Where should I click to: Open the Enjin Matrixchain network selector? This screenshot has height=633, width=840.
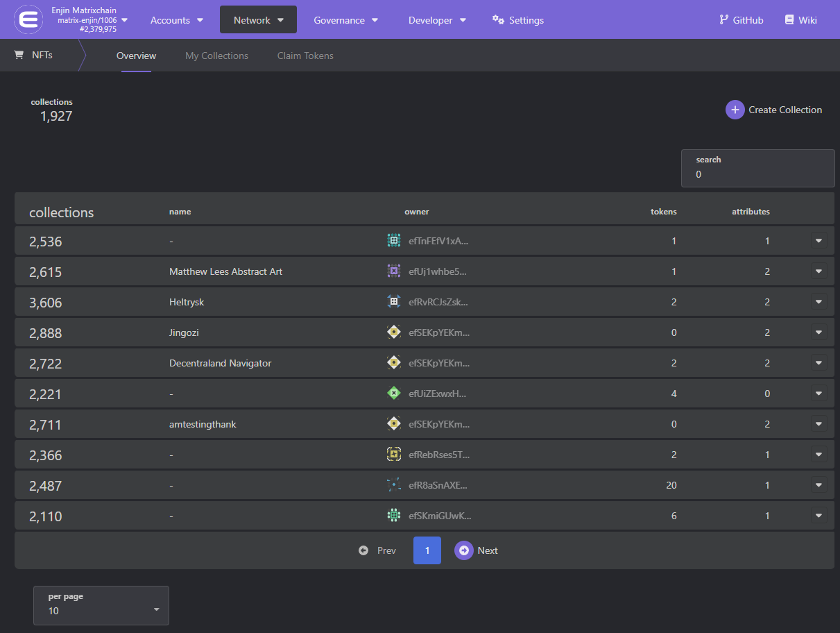[x=71, y=19]
